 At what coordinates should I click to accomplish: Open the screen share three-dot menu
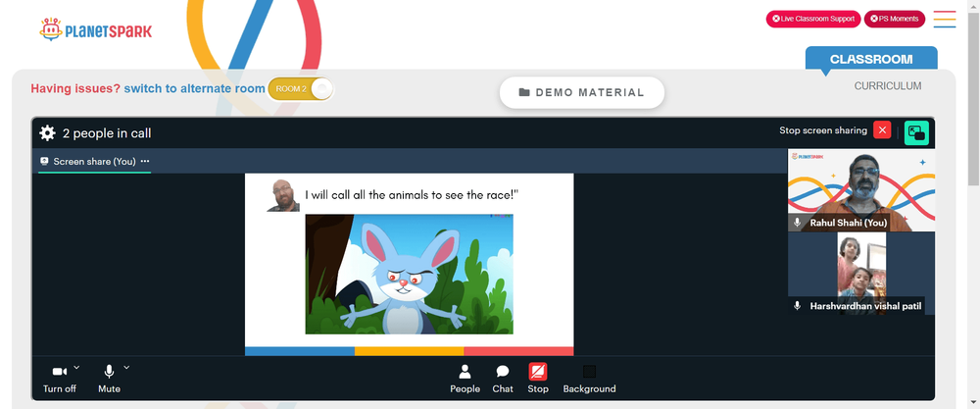145,161
